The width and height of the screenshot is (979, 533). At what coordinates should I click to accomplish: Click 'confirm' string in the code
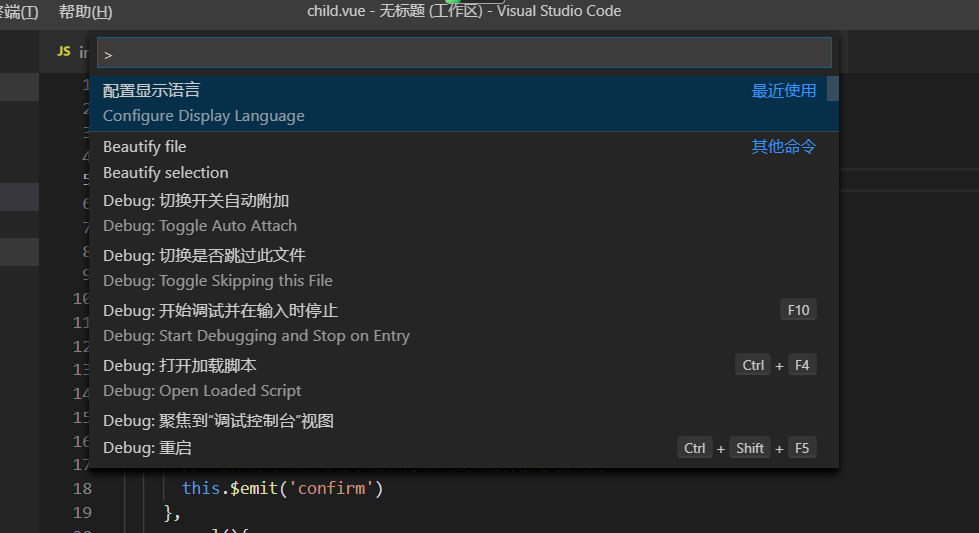coord(330,488)
